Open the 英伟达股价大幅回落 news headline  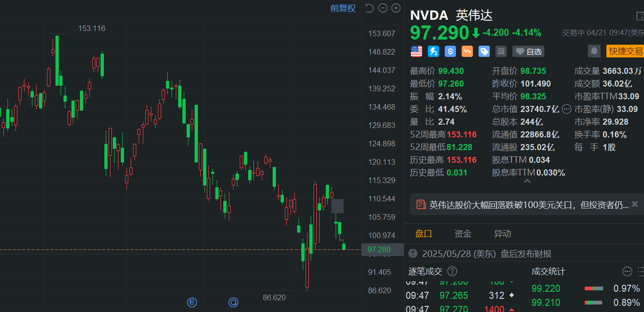[529, 204]
